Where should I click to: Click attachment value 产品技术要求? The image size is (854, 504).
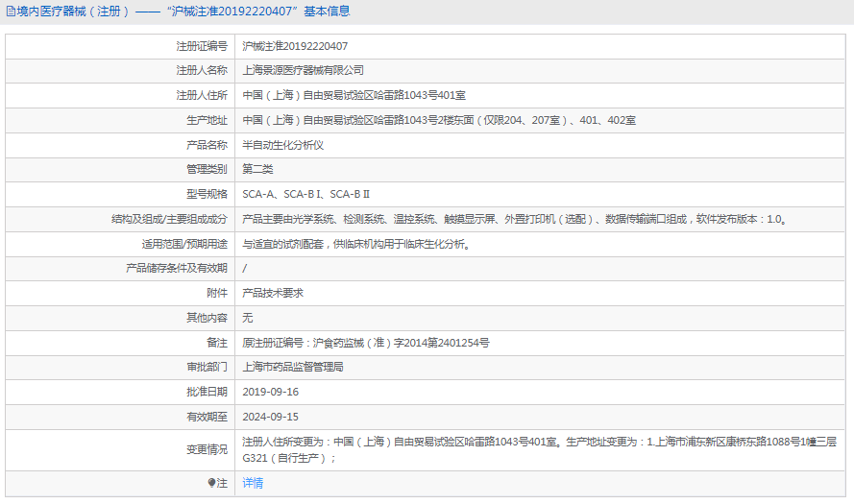click(x=273, y=293)
